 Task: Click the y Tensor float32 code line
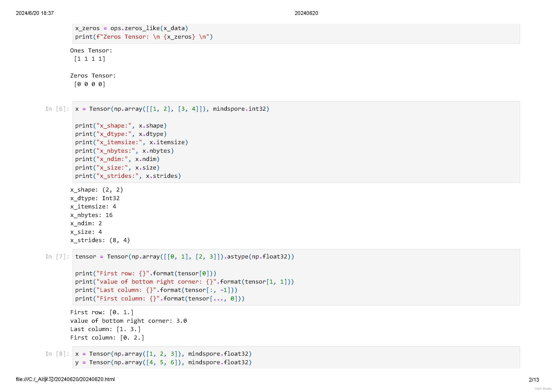(163, 362)
